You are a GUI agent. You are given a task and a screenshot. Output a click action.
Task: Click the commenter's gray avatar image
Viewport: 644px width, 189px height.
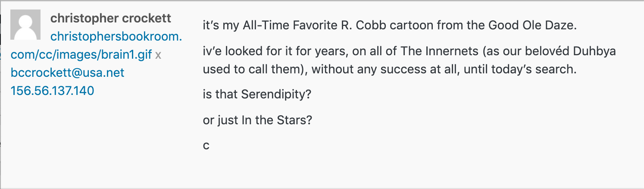click(x=25, y=25)
